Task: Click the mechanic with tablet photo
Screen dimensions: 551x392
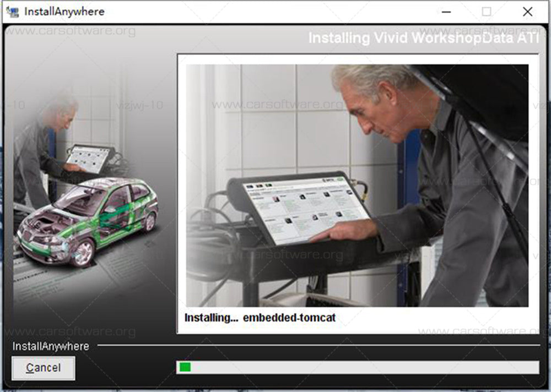Action: click(357, 186)
